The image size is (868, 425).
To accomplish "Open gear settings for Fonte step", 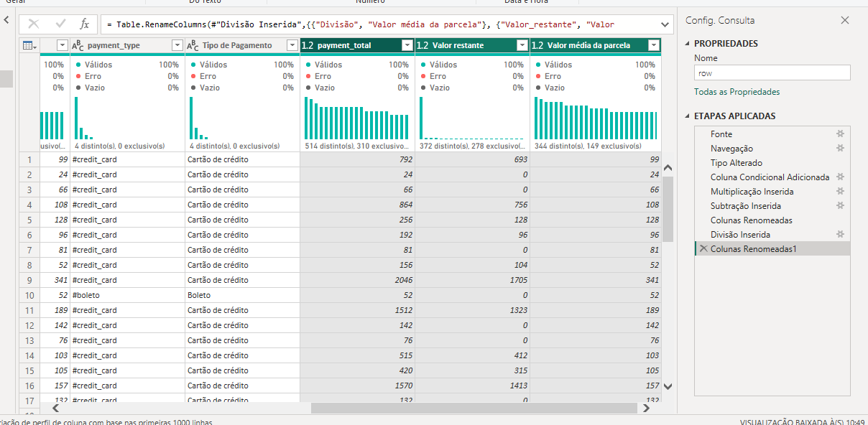I will coord(840,134).
